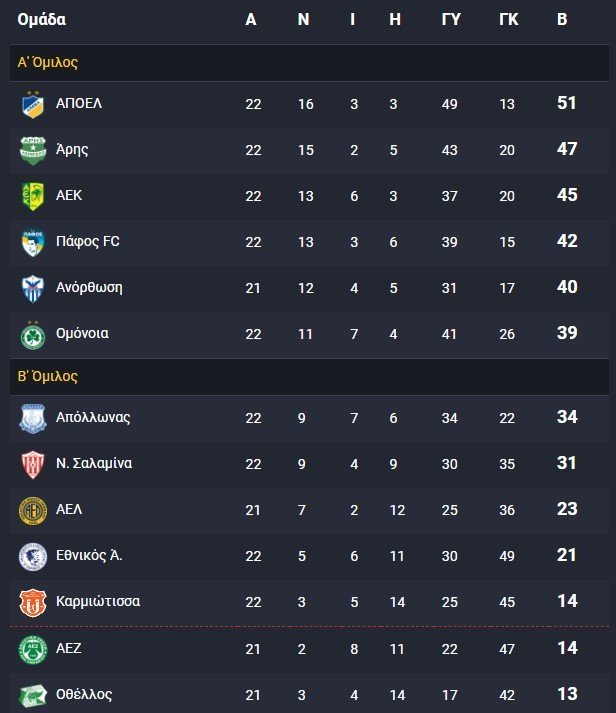
Task: Click the Άρης green team logo
Action: 33,151
